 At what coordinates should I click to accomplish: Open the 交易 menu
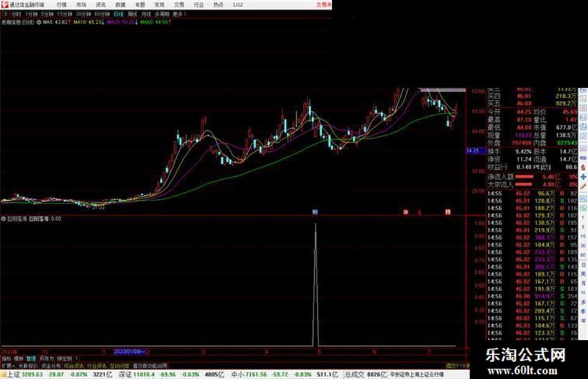pos(179,5)
